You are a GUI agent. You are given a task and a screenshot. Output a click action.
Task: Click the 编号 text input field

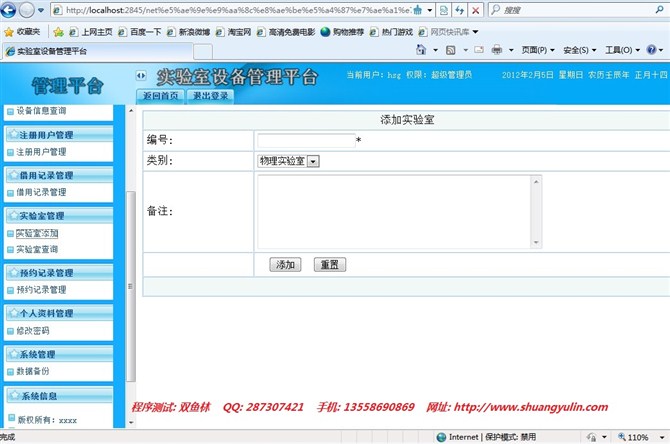click(x=306, y=141)
